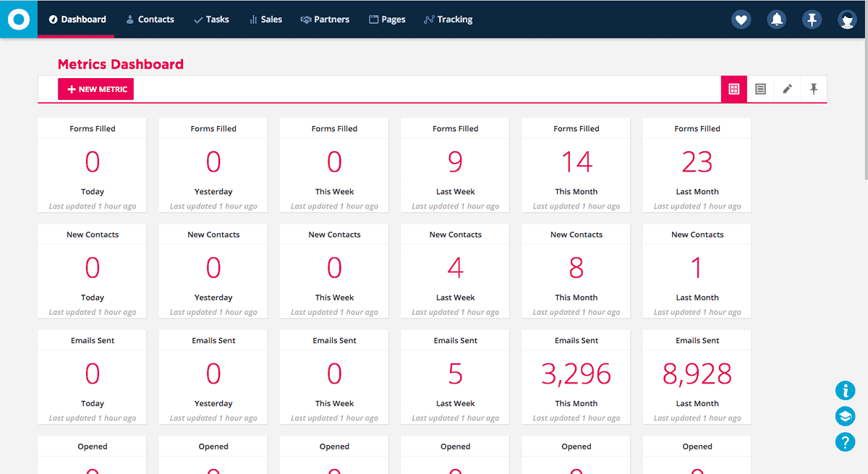Click the pushpin icon in top header
Screen dimensions: 868x474
812,20
